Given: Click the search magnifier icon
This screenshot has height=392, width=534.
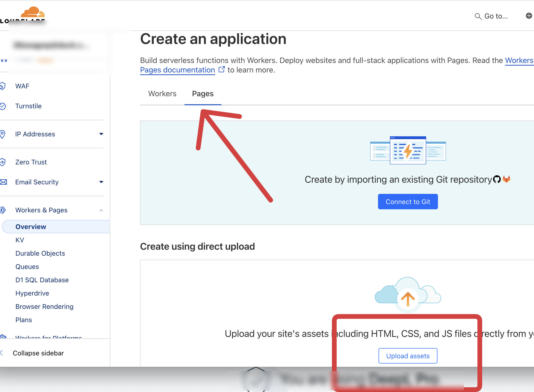Looking at the screenshot, I should click(x=478, y=16).
